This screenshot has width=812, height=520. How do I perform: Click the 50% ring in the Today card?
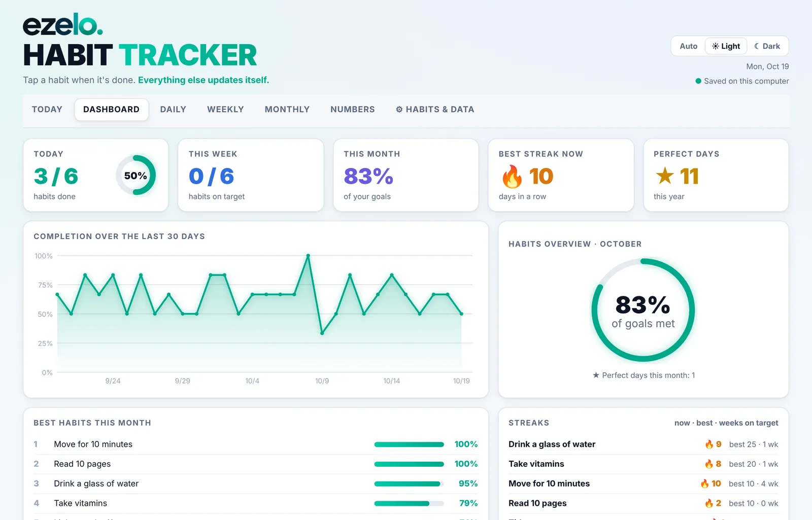point(136,176)
